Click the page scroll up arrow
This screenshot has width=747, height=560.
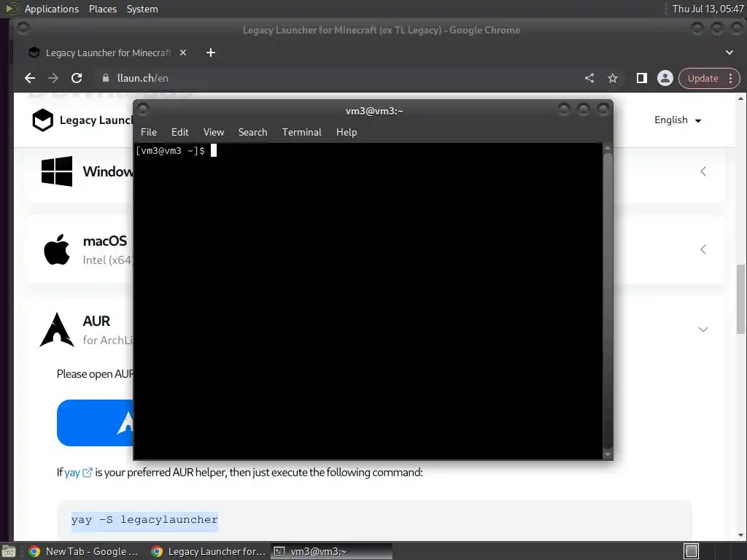pyautogui.click(x=741, y=98)
